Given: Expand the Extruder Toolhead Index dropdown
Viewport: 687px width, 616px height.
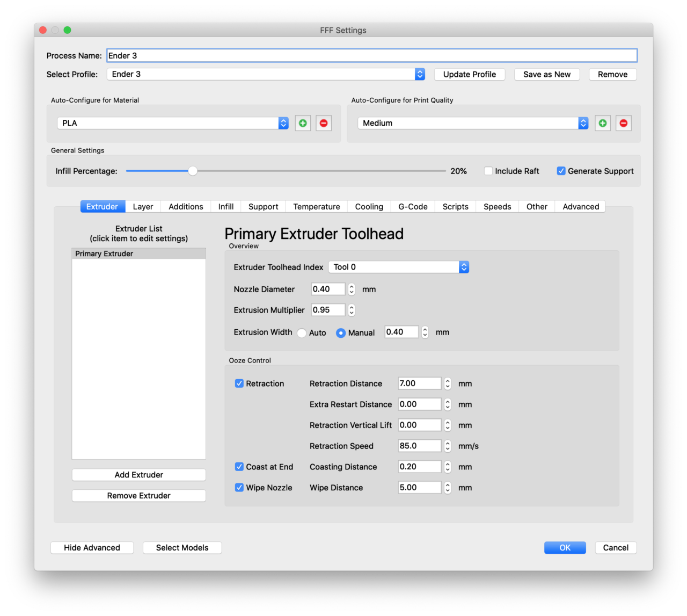Looking at the screenshot, I should (398, 267).
